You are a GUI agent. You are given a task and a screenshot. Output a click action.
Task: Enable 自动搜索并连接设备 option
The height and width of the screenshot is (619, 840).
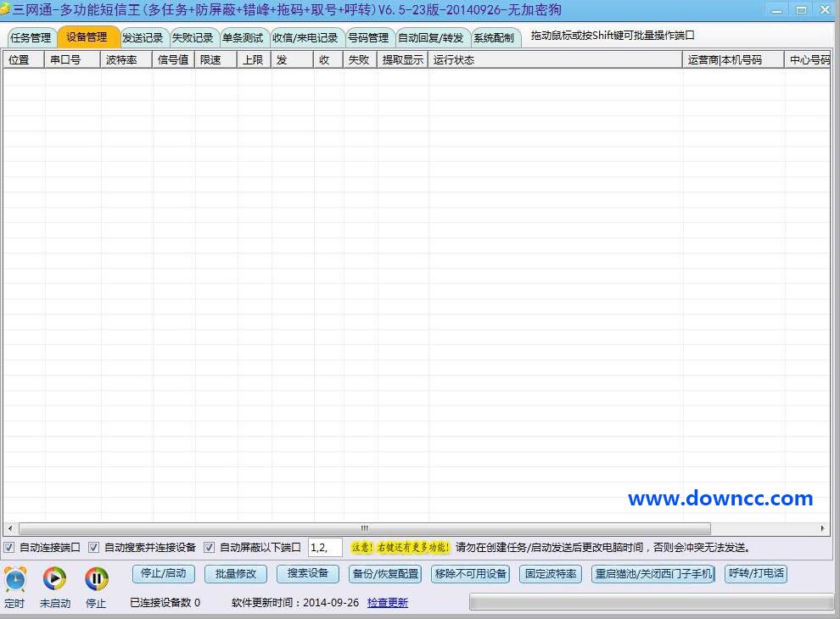(x=93, y=547)
